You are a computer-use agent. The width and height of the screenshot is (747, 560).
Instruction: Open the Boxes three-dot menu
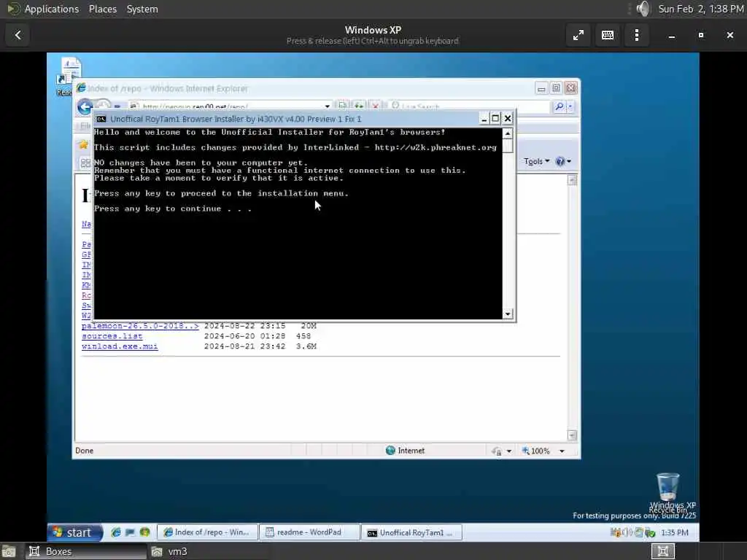(636, 35)
